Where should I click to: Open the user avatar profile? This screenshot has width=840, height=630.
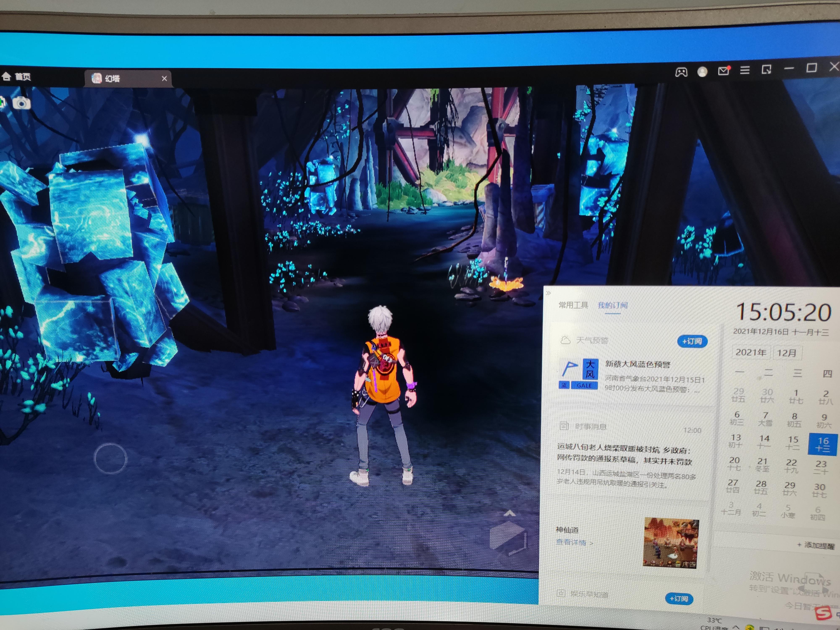coord(702,71)
